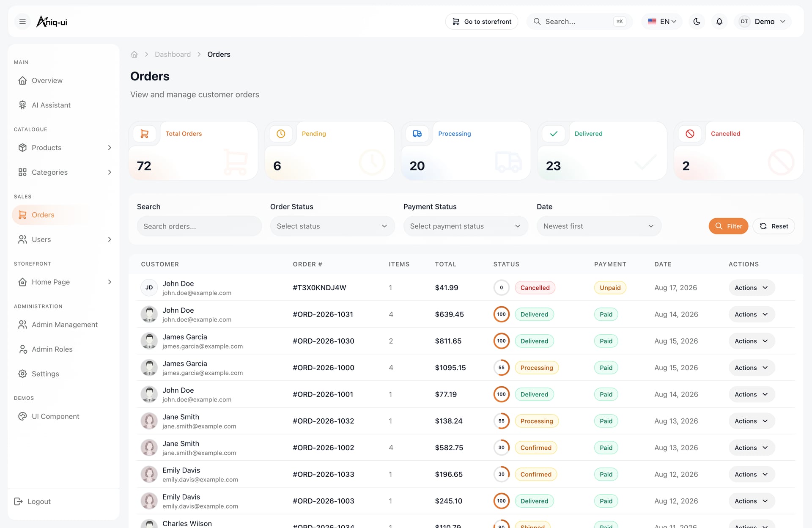Click the Reset button
812x528 pixels.
tap(774, 226)
